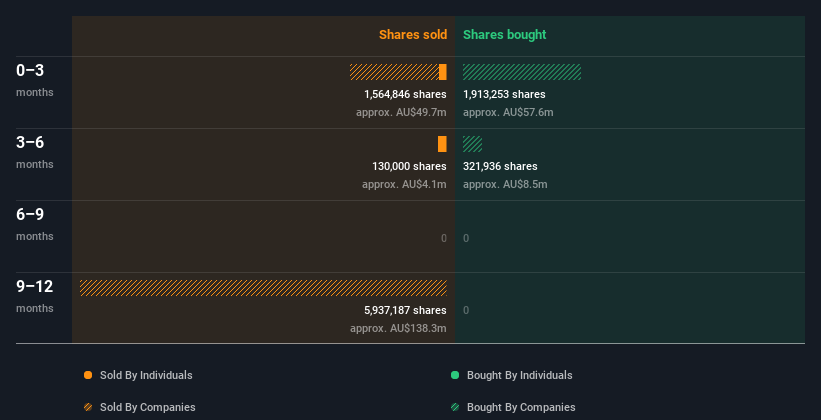Select the 5,937,187 shares value

[405, 310]
